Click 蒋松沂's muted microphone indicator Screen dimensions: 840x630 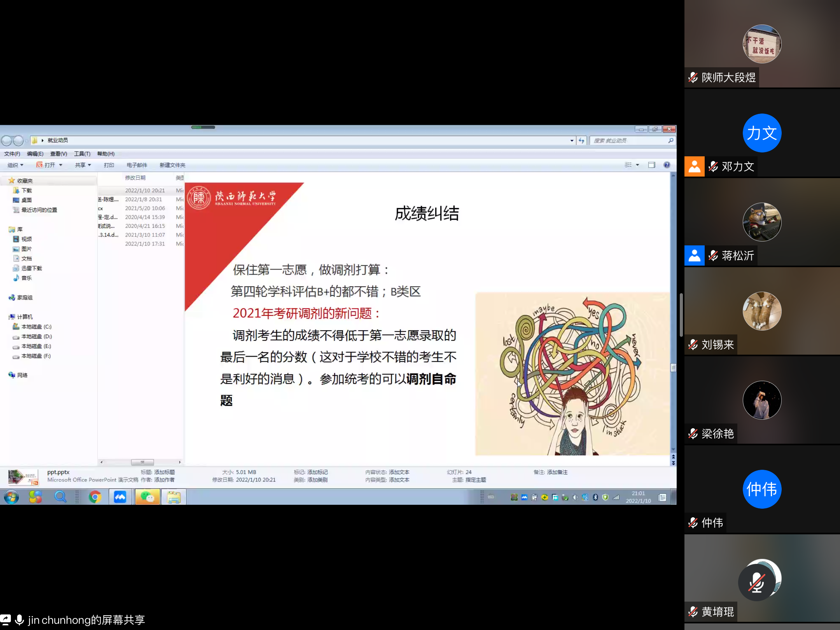(713, 255)
